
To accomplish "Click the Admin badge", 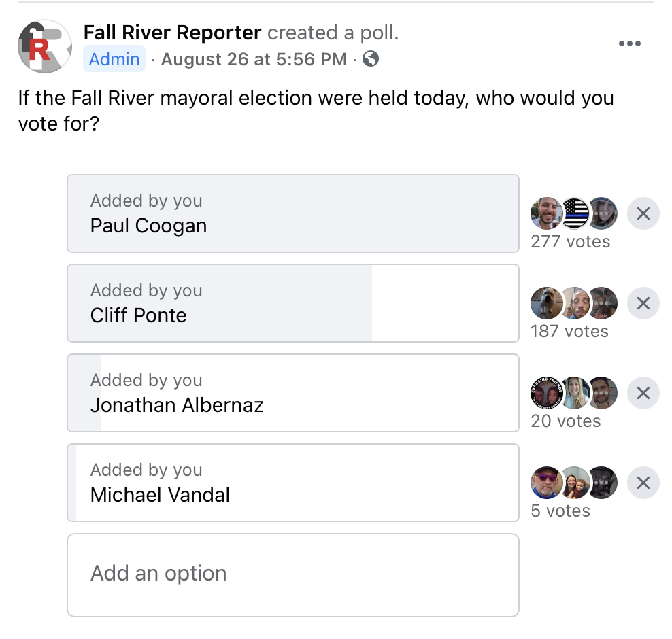I will pyautogui.click(x=114, y=58).
